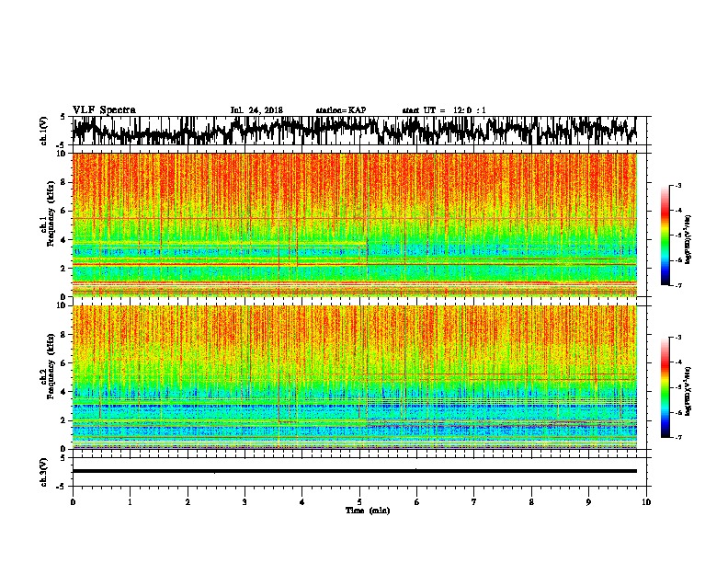The height and width of the screenshot is (563, 728).
Task: Click the "station=KAP" header label
Action: [x=341, y=110]
